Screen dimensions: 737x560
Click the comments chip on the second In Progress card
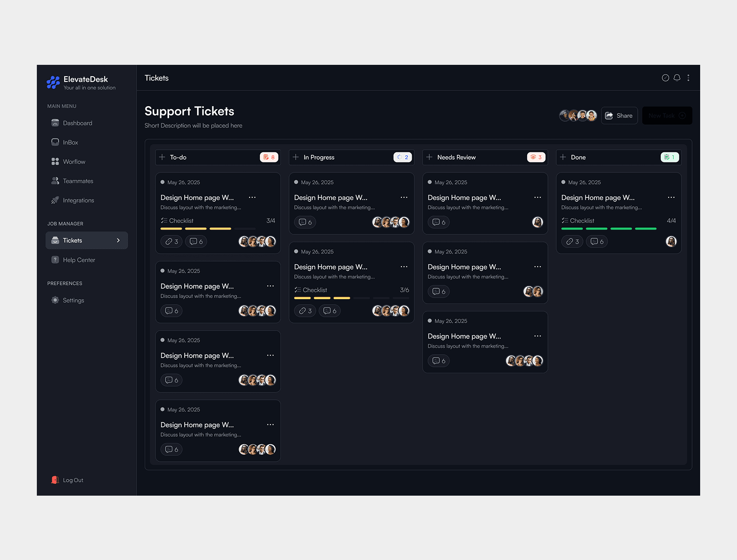point(330,311)
